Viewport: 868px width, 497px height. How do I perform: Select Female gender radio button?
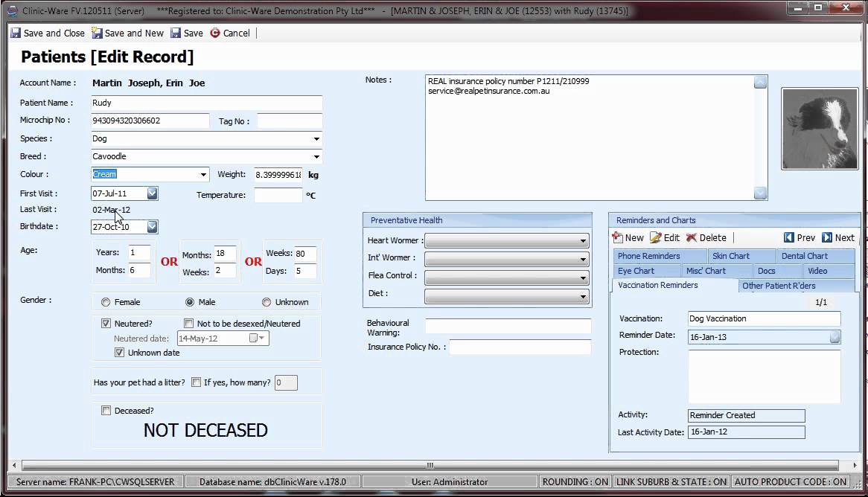click(106, 302)
